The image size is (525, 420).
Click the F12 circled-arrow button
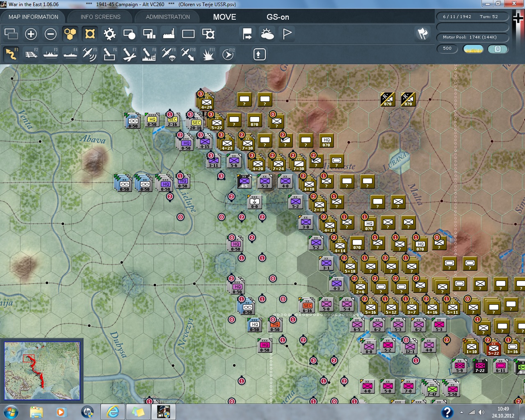coord(228,54)
